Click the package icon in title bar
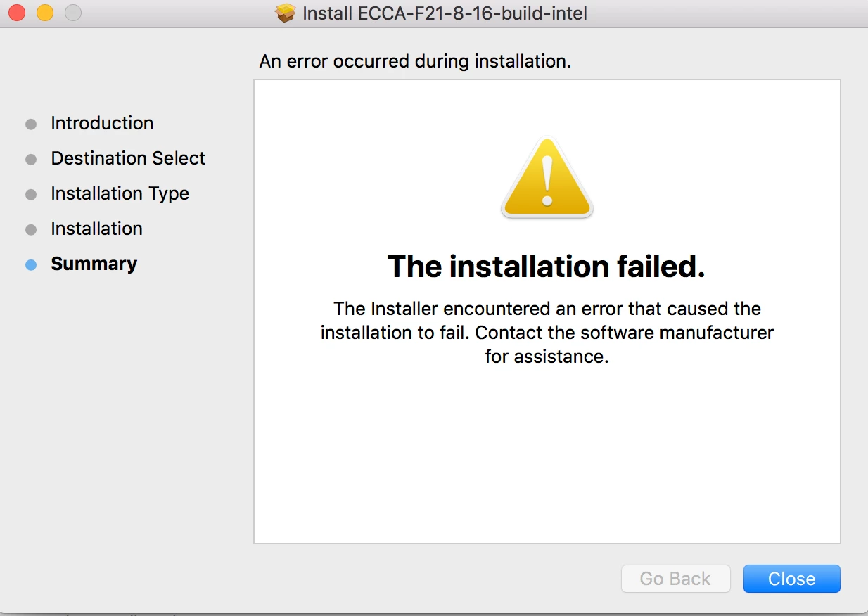The image size is (868, 616). [x=286, y=13]
